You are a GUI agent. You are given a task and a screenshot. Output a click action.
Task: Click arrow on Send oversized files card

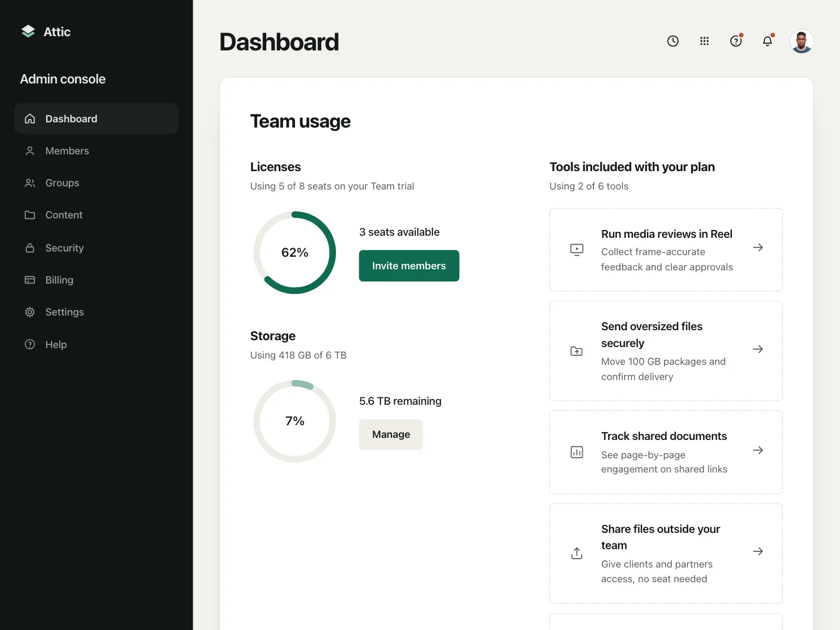pyautogui.click(x=758, y=349)
